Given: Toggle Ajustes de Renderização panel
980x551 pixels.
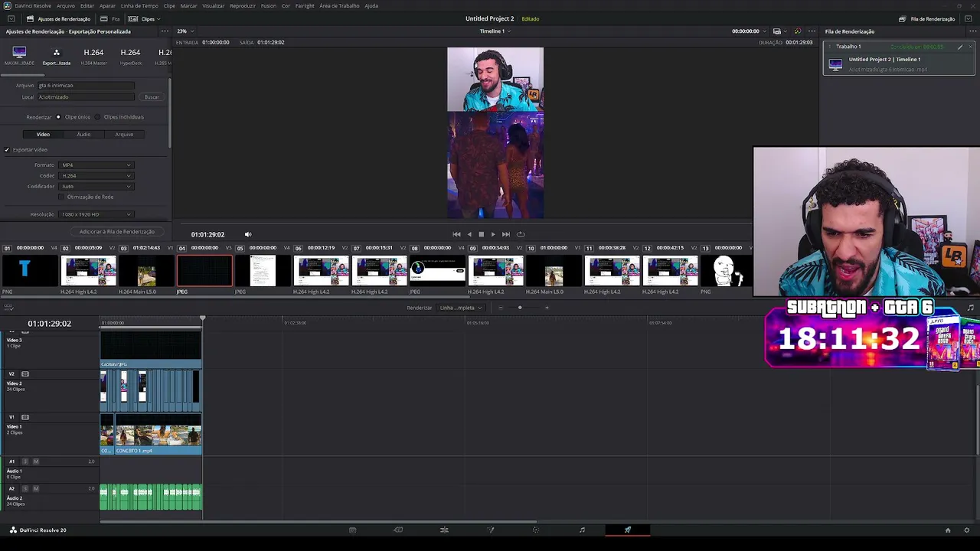Looking at the screenshot, I should (x=58, y=18).
